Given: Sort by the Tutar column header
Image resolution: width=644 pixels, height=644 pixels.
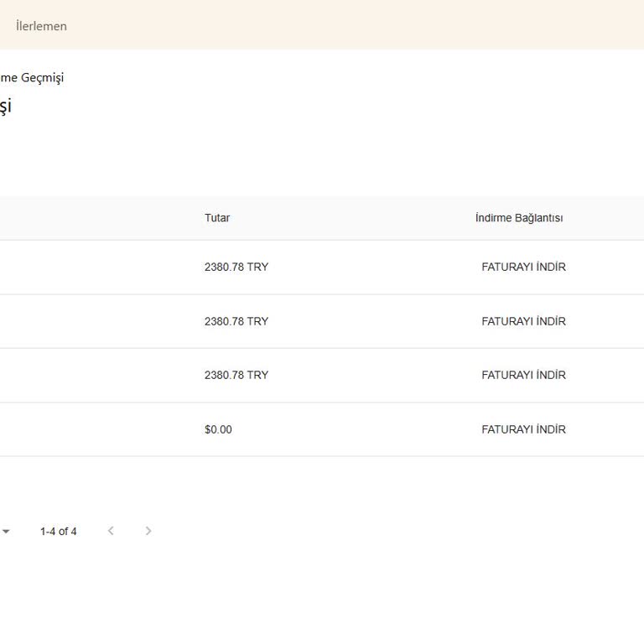Looking at the screenshot, I should click(x=217, y=218).
